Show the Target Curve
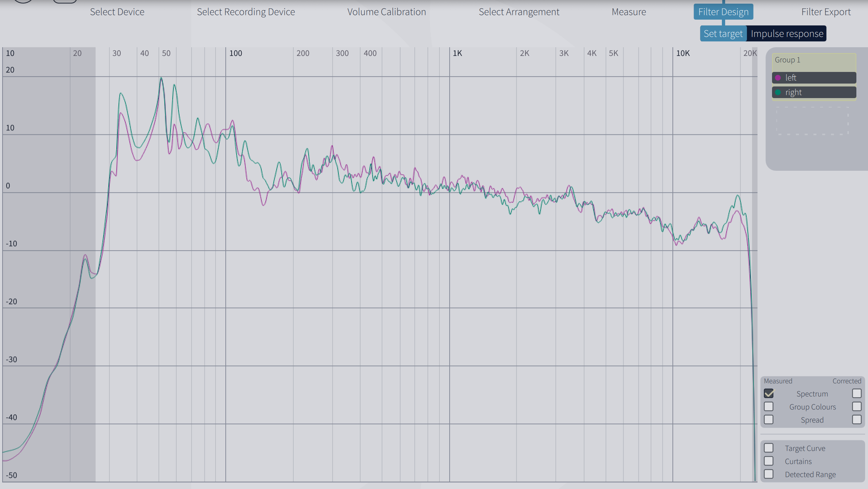This screenshot has width=868, height=489. click(x=769, y=448)
